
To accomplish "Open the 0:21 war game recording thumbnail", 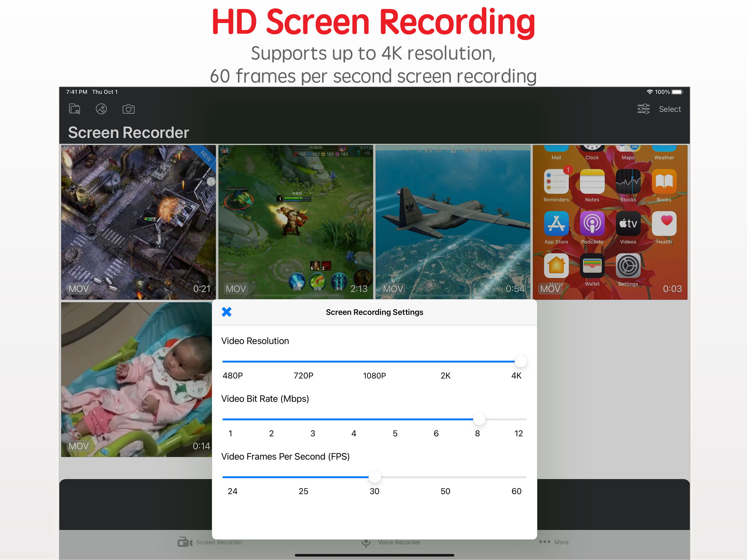I will coord(138,222).
